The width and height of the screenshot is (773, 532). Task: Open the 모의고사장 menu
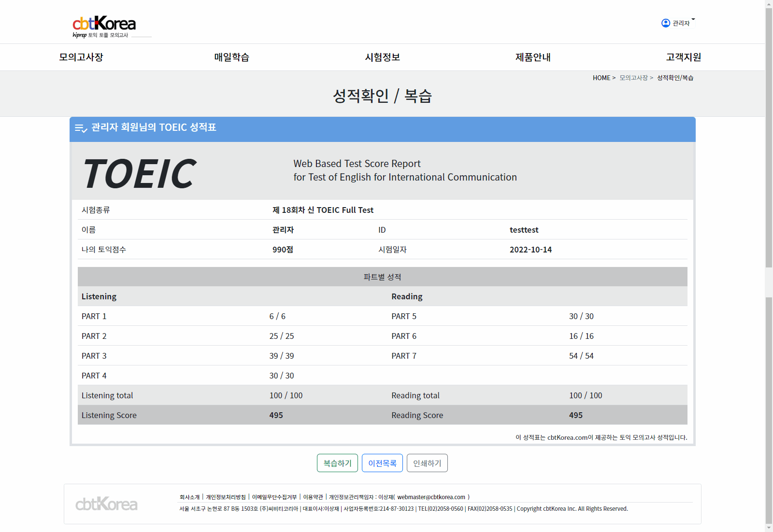coord(81,57)
